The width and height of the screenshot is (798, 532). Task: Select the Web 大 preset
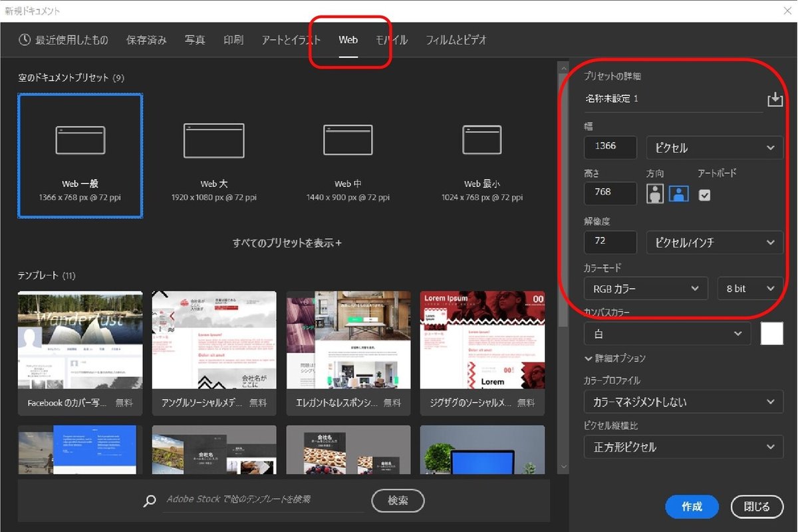pos(214,156)
